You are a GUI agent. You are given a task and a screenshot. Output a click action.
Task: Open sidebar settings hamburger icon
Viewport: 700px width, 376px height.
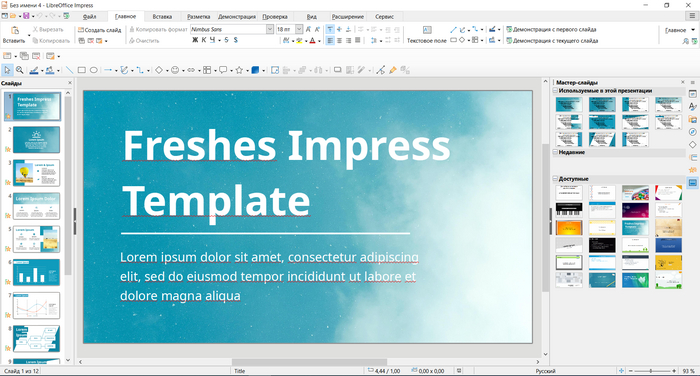pyautogui.click(x=693, y=83)
